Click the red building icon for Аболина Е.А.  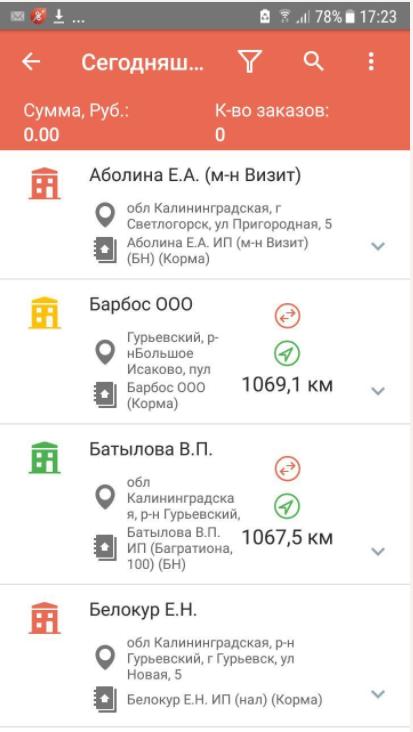click(x=44, y=183)
